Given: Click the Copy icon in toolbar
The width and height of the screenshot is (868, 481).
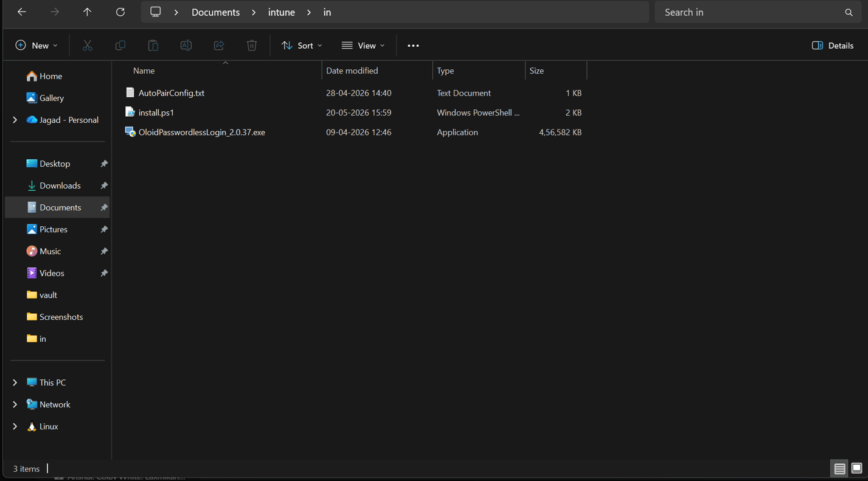Looking at the screenshot, I should [120, 46].
